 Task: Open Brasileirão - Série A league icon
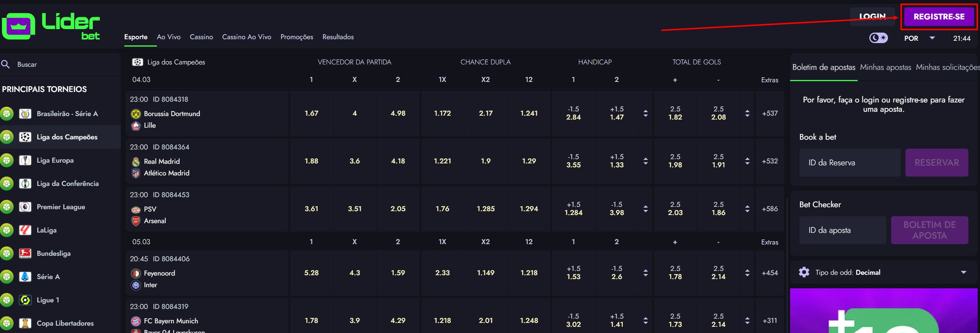pos(25,114)
